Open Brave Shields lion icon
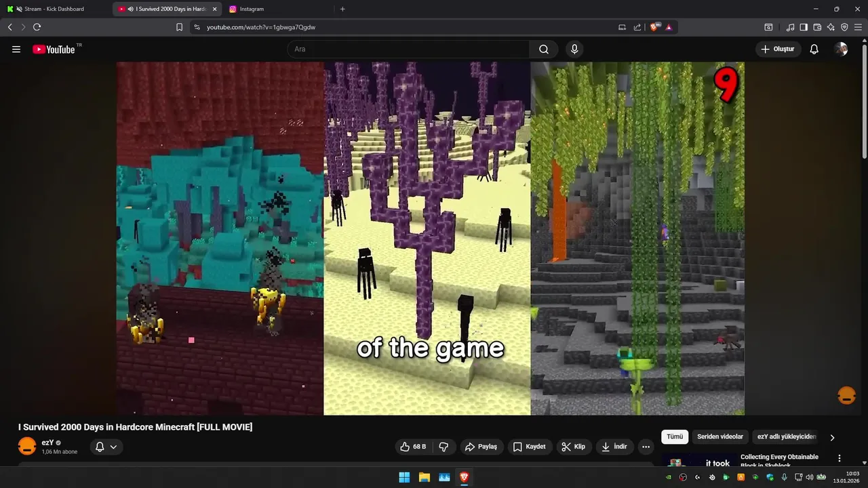Screen dimensions: 868x488 click(x=654, y=27)
